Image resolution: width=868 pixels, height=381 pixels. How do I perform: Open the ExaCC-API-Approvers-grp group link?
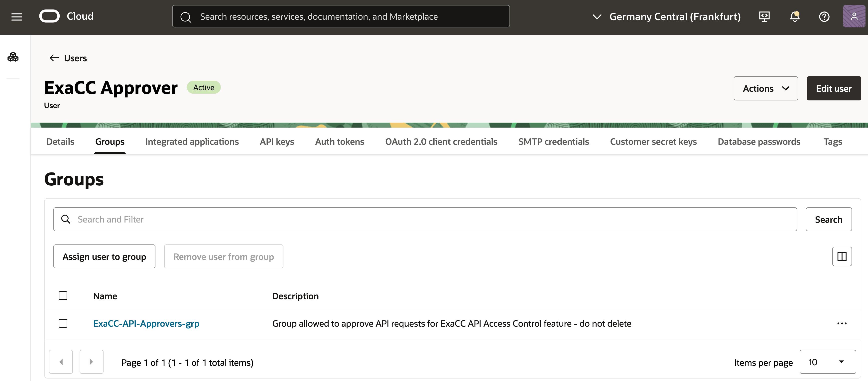(x=146, y=323)
